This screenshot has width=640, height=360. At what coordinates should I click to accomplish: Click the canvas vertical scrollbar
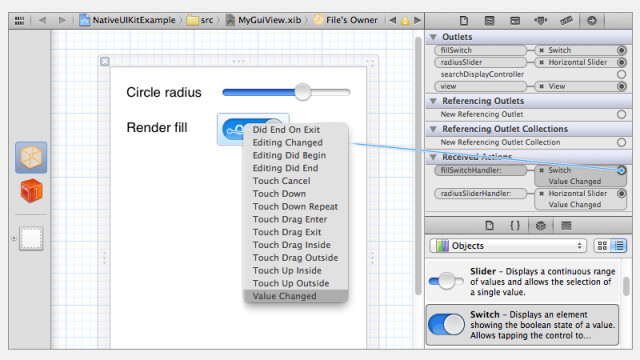418,165
